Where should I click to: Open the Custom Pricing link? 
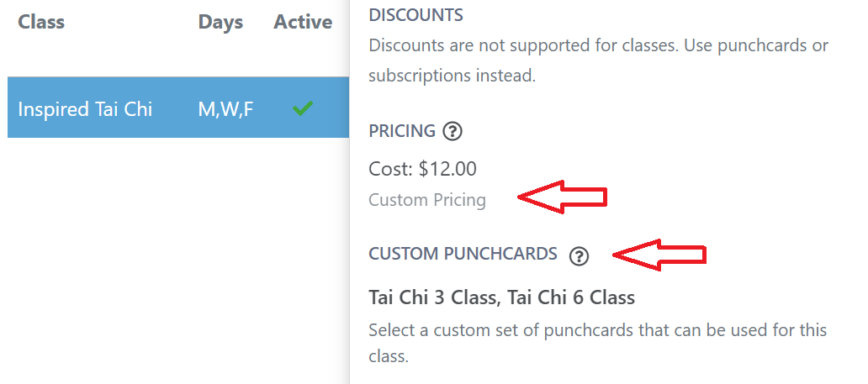coord(427,200)
